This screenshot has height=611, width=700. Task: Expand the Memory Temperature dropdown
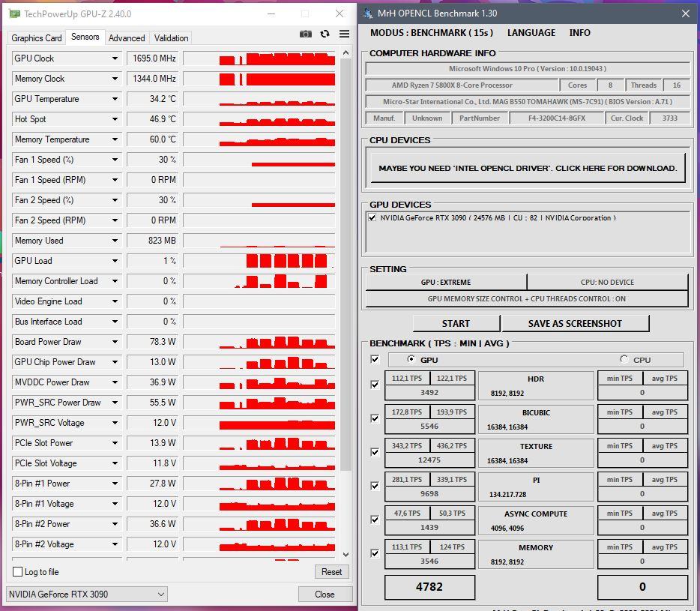[x=115, y=139]
